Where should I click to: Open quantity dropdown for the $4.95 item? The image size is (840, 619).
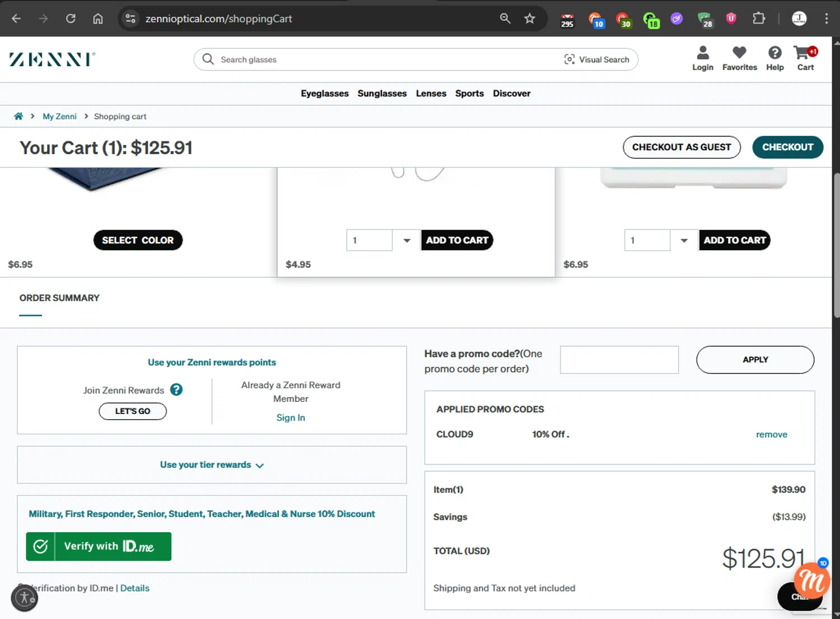[407, 240]
